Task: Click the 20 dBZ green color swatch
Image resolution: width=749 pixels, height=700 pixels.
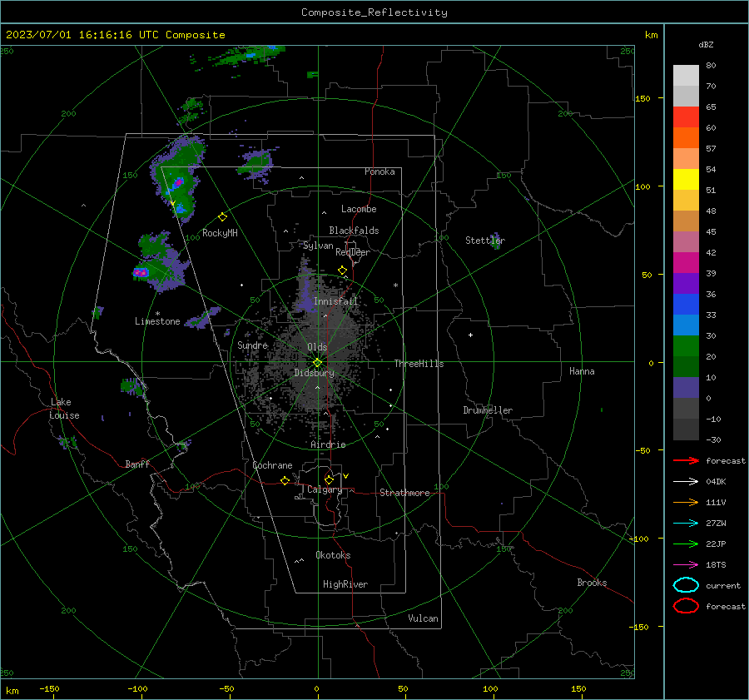Action: 686,345
